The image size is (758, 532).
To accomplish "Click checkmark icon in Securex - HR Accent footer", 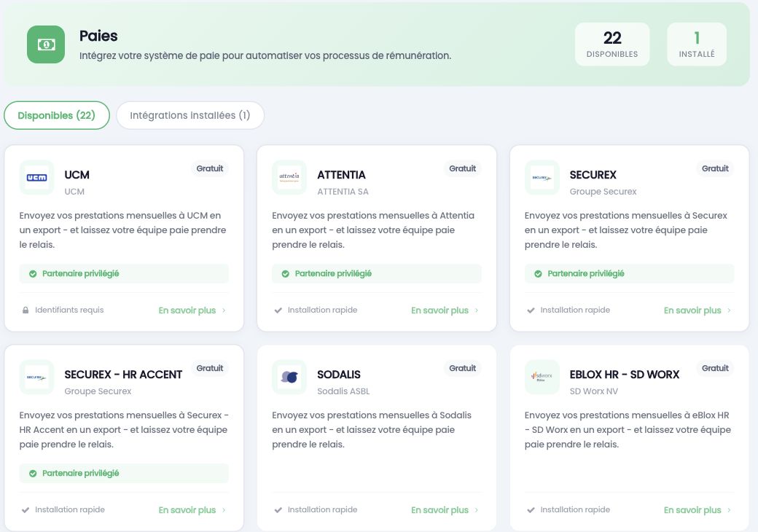I will tap(26, 510).
